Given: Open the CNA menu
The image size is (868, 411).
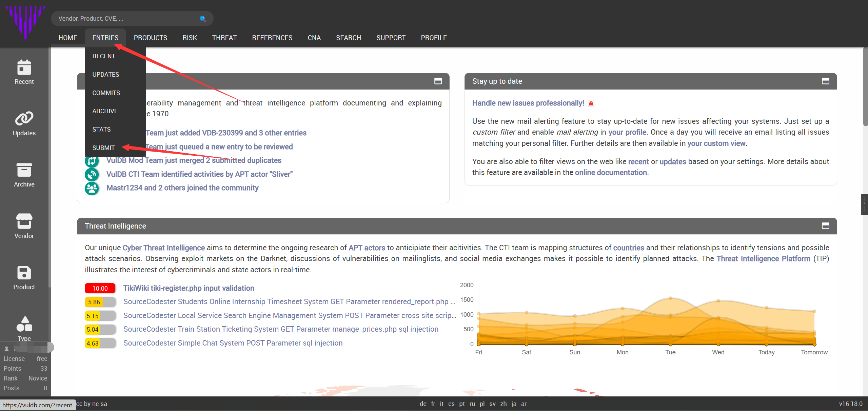Looking at the screenshot, I should (x=314, y=38).
